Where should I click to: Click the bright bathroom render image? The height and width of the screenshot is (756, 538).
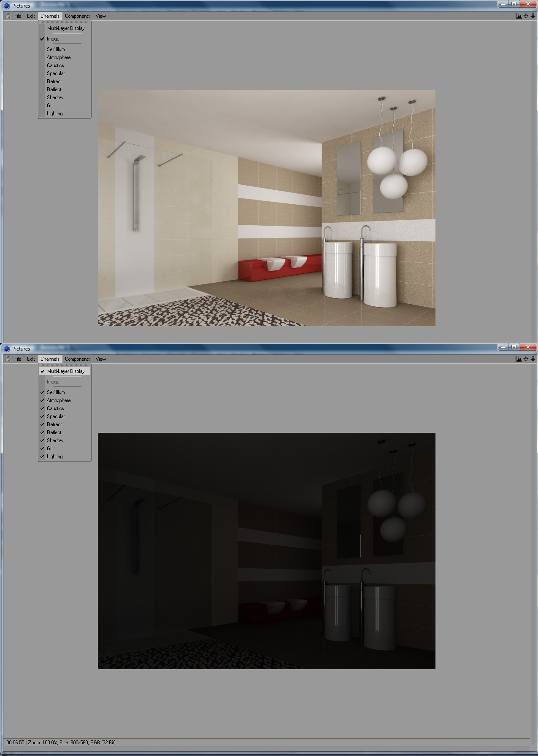point(267,208)
